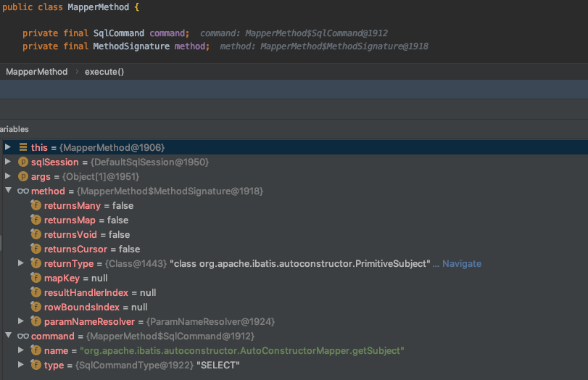Select the method MethodSignature@1918 row
Screen dimensions: 588x380
(x=295, y=191)
